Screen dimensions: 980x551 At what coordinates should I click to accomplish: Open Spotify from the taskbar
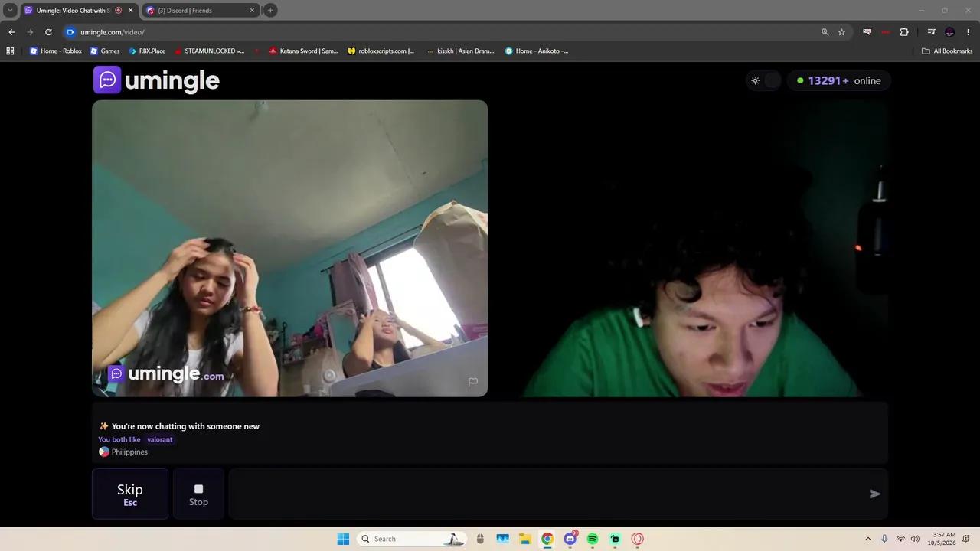pos(593,539)
